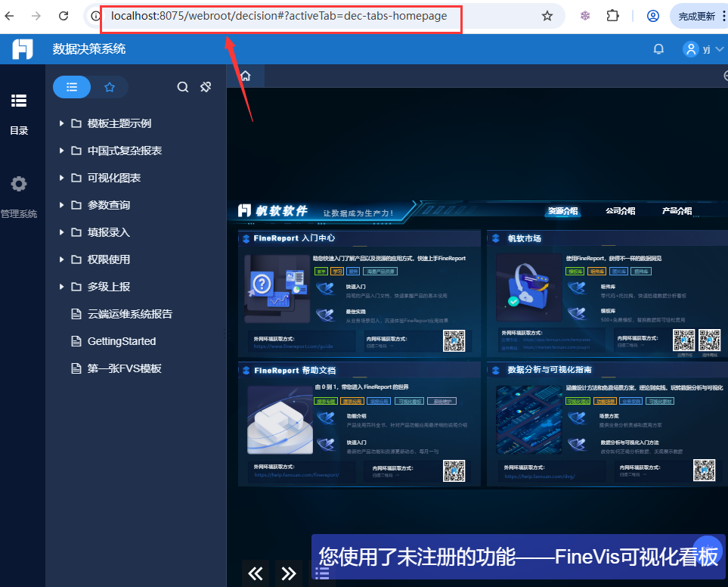
Task: Go to previous page with double-left arrow
Action: point(256,573)
